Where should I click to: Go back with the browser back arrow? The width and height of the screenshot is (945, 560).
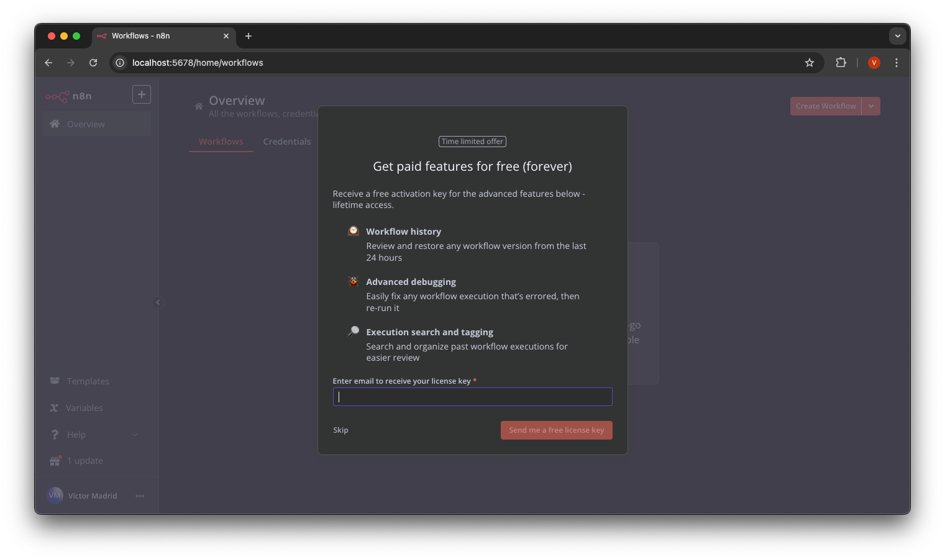coord(48,63)
